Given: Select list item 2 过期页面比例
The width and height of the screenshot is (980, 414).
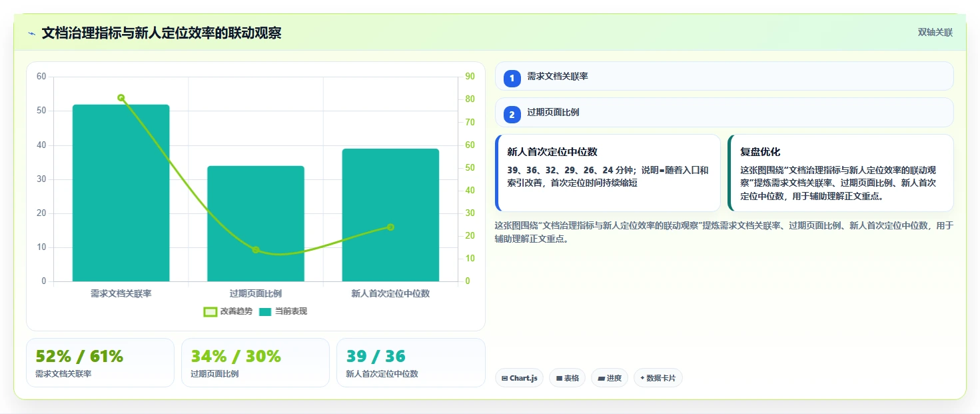Looking at the screenshot, I should click(724, 113).
